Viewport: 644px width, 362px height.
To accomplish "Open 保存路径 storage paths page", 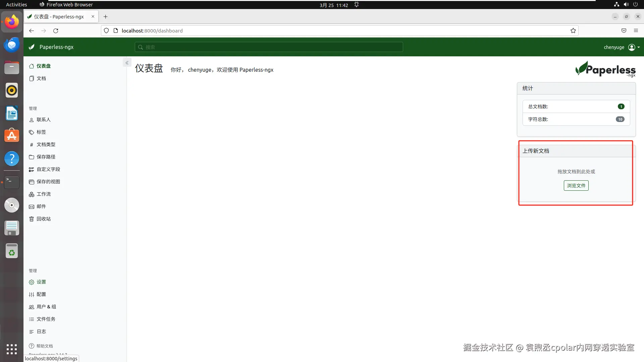I will coord(42,157).
